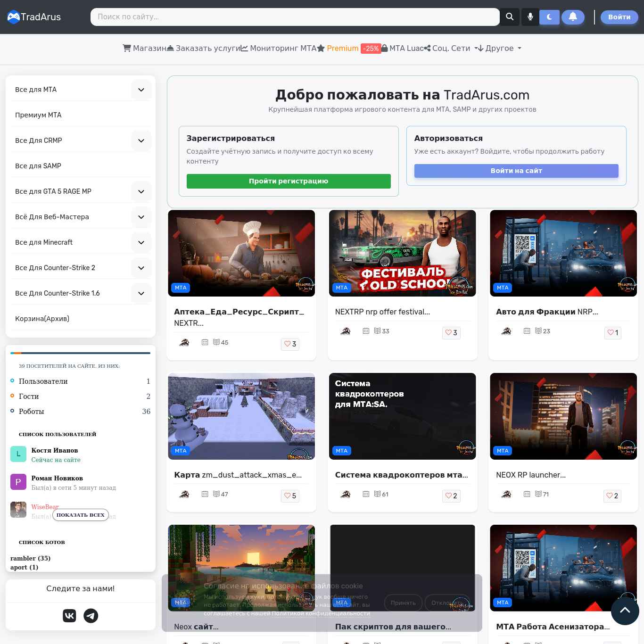Expand the Все для GTA 5 RAGE MP category
This screenshot has width=644, height=644.
click(141, 191)
